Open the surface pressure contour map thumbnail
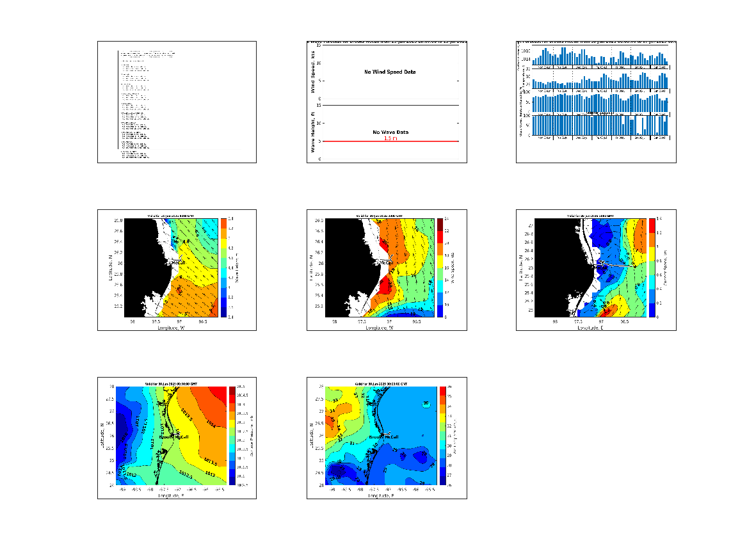Viewport: 747px width, 560px height. 177,438
